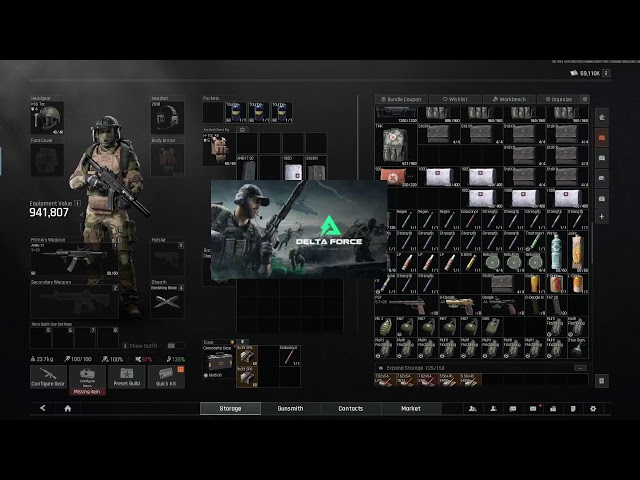The image size is (640, 480).
Task: Select the Composite Case item
Action: tap(219, 362)
